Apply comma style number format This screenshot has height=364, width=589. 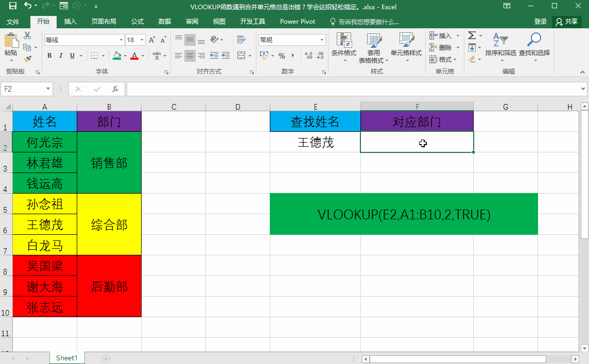(x=292, y=56)
